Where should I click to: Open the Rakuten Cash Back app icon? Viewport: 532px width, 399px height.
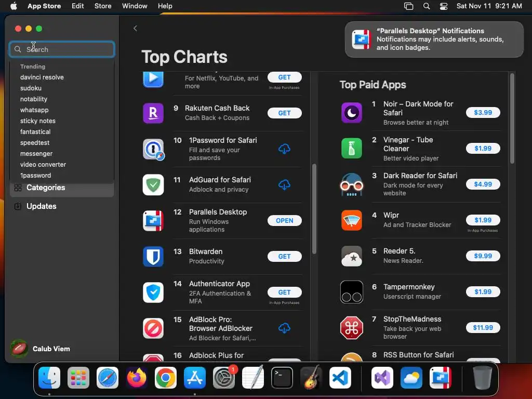coord(153,113)
